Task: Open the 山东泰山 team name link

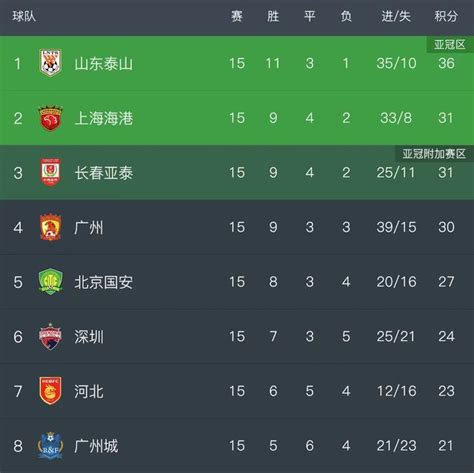Action: click(x=104, y=63)
